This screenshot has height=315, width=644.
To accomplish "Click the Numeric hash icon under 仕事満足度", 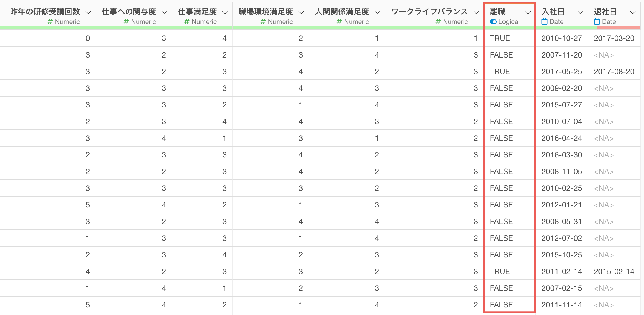I will 187,22.
